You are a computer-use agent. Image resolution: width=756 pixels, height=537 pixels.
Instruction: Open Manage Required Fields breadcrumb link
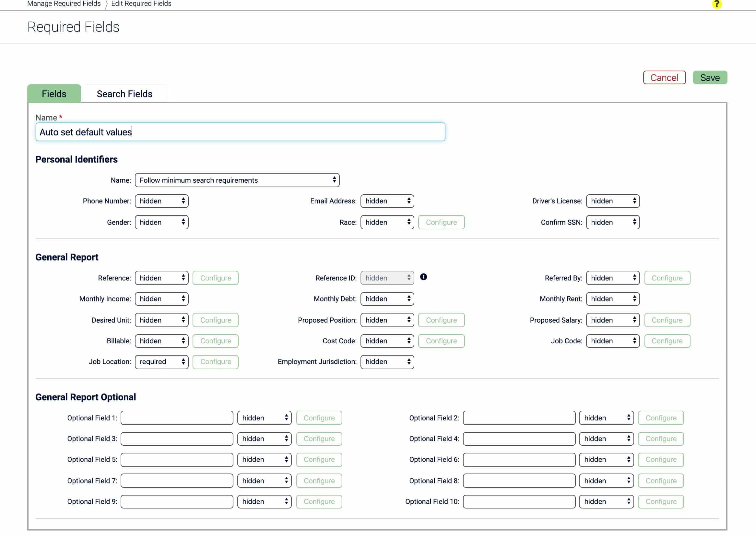click(x=64, y=4)
